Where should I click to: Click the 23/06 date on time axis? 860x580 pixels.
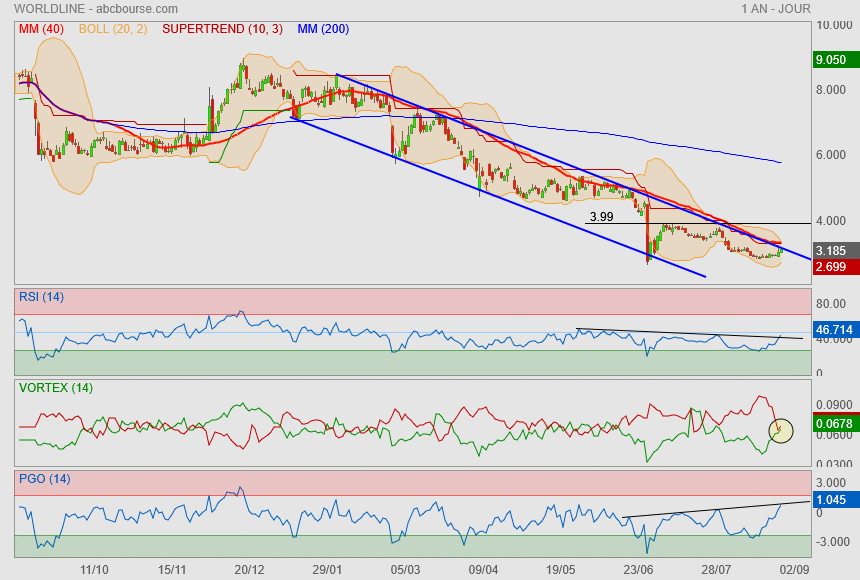[638, 569]
